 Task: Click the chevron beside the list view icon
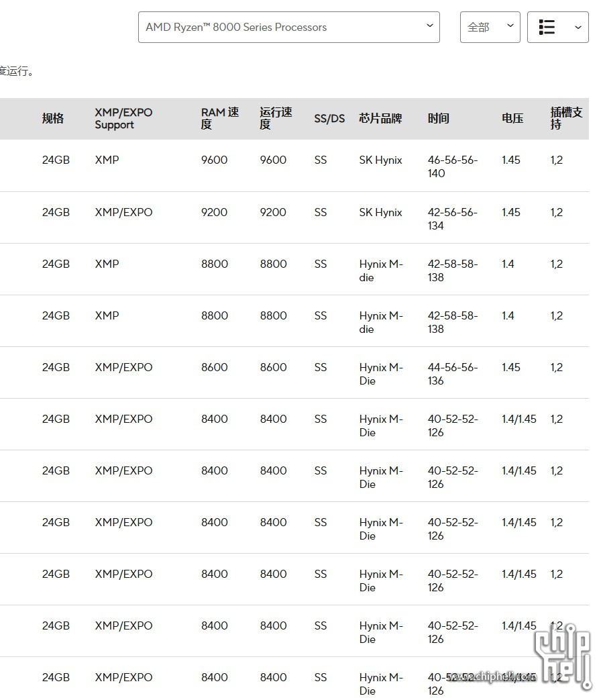tap(578, 28)
